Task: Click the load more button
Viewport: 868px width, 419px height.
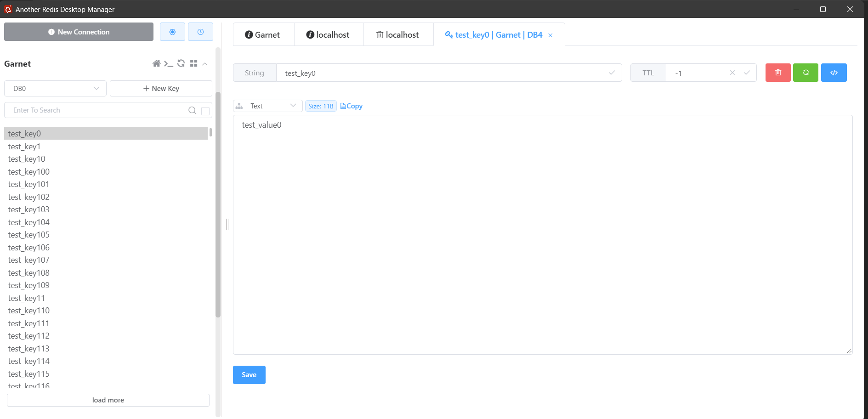Action: (108, 400)
